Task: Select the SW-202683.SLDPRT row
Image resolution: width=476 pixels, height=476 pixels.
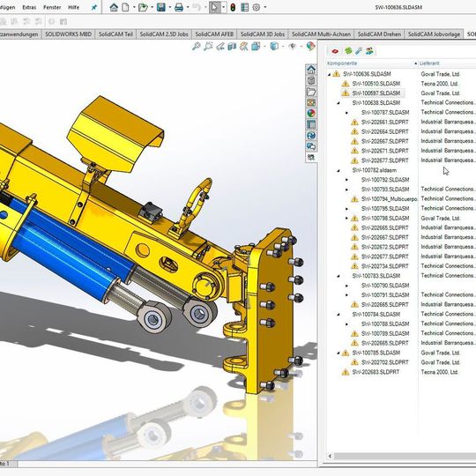Action: [x=376, y=372]
